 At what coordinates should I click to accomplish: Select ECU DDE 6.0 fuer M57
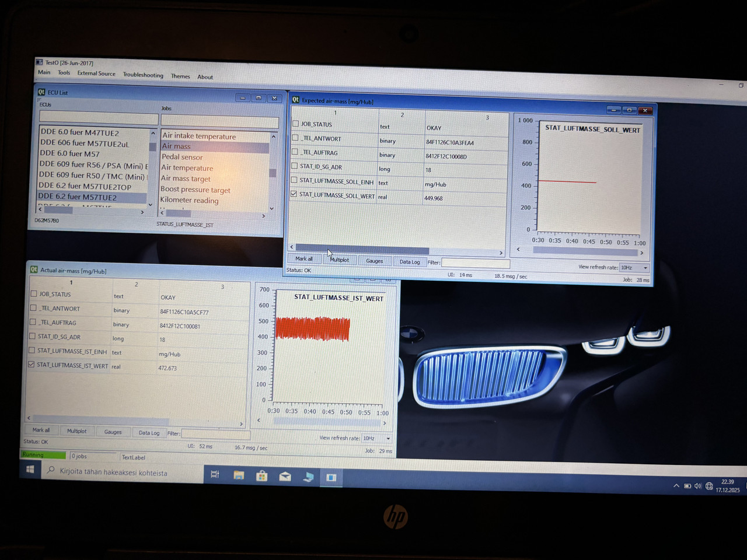[x=69, y=153]
